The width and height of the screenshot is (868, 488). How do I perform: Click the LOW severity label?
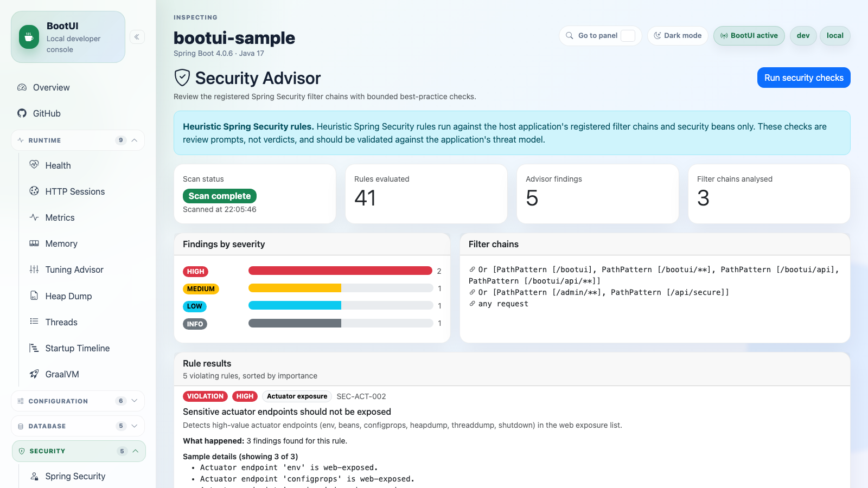[195, 306]
